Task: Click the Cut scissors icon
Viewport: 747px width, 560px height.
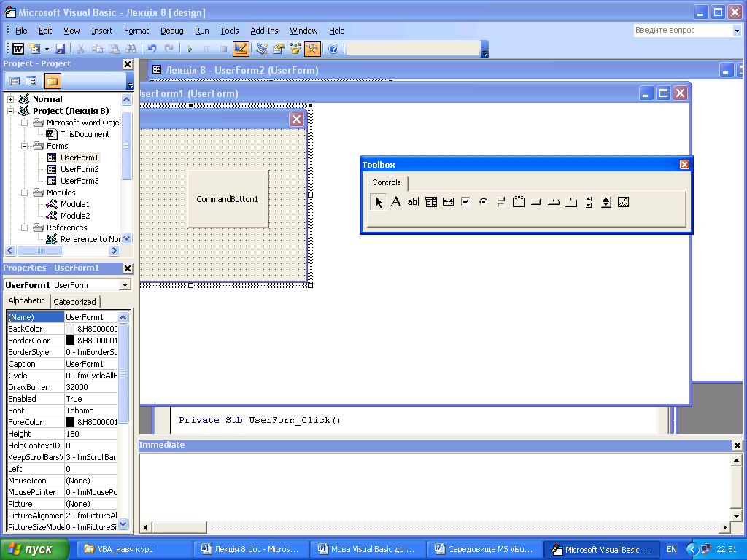Action: (x=80, y=49)
